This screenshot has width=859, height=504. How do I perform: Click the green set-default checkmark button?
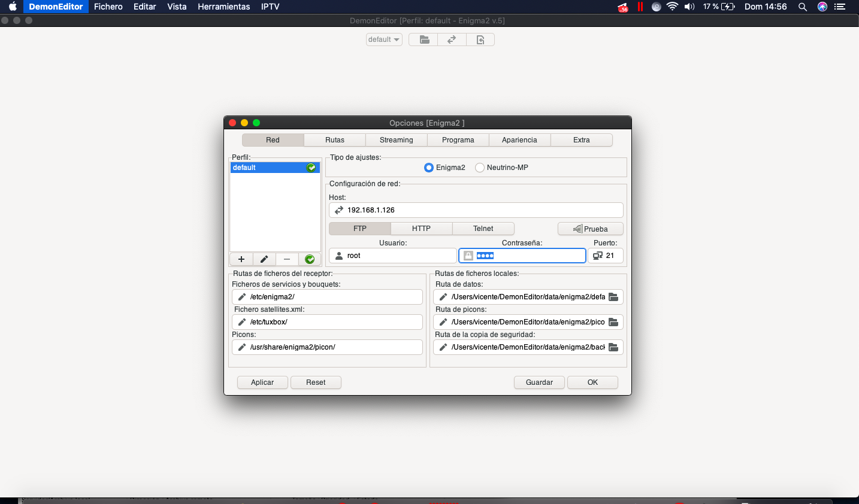point(310,259)
